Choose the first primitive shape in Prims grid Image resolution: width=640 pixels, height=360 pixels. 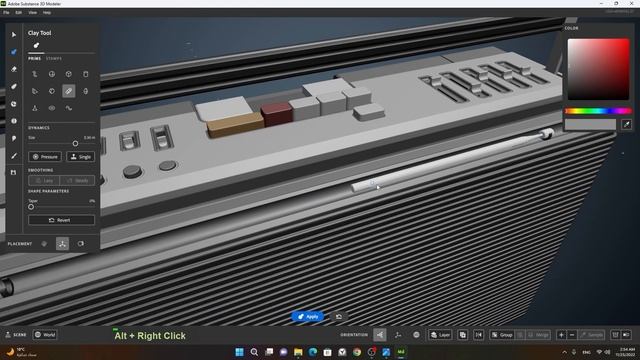pos(35,74)
